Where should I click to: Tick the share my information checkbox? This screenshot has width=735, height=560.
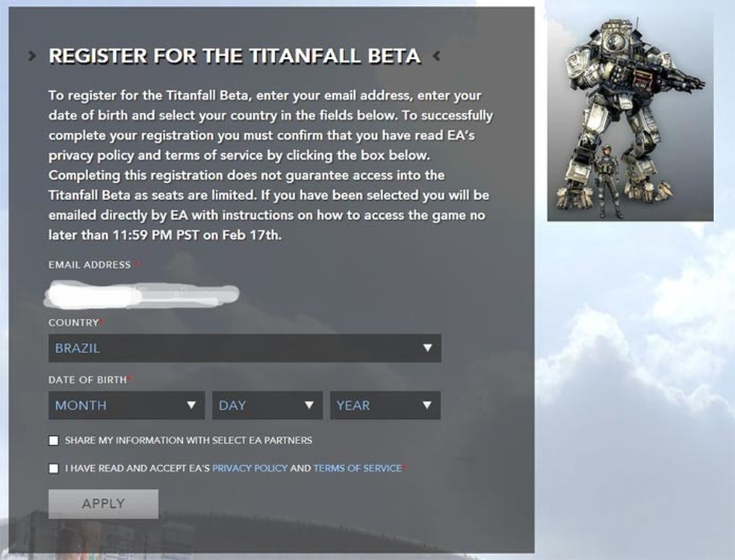[54, 441]
